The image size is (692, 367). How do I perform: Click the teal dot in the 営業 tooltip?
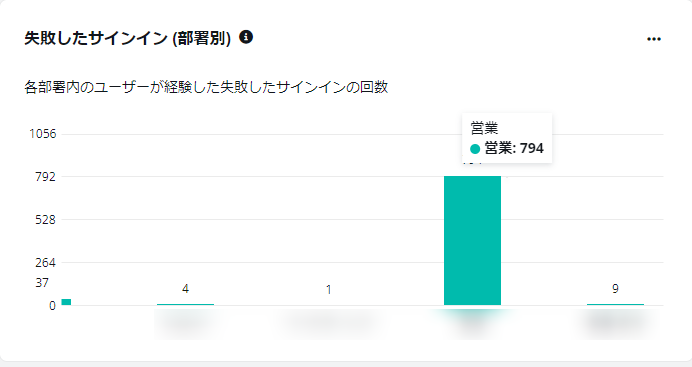pos(475,149)
